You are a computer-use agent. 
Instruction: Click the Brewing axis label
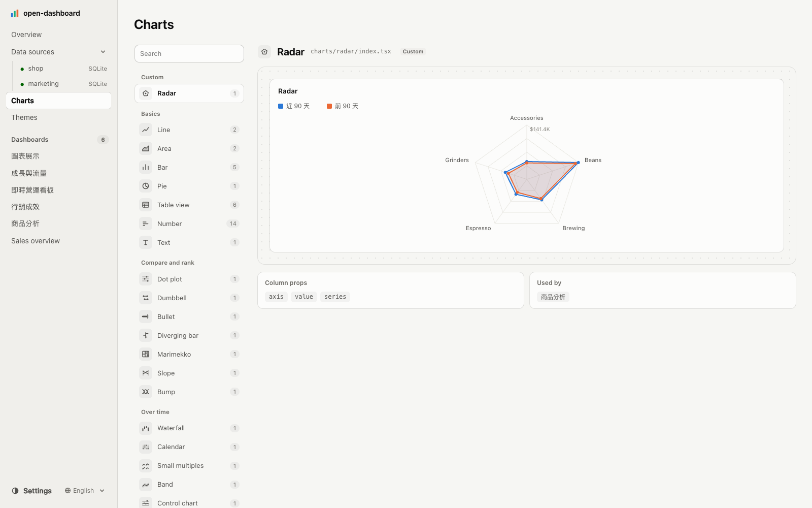pyautogui.click(x=573, y=228)
